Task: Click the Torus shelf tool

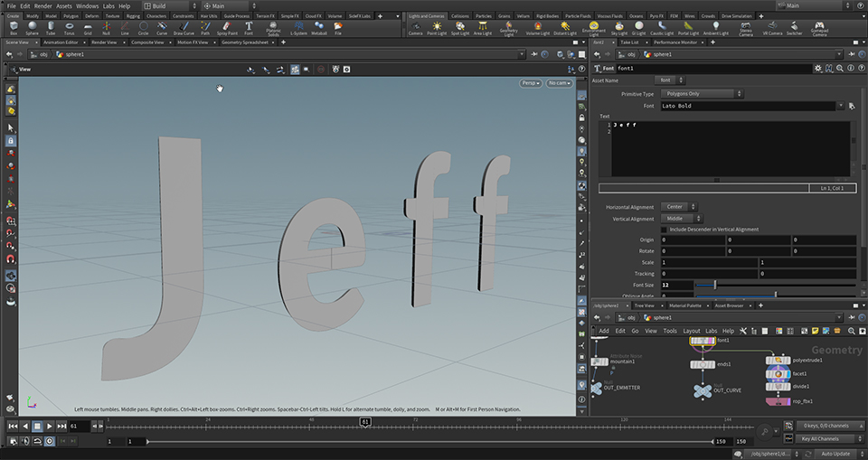Action: [70, 28]
